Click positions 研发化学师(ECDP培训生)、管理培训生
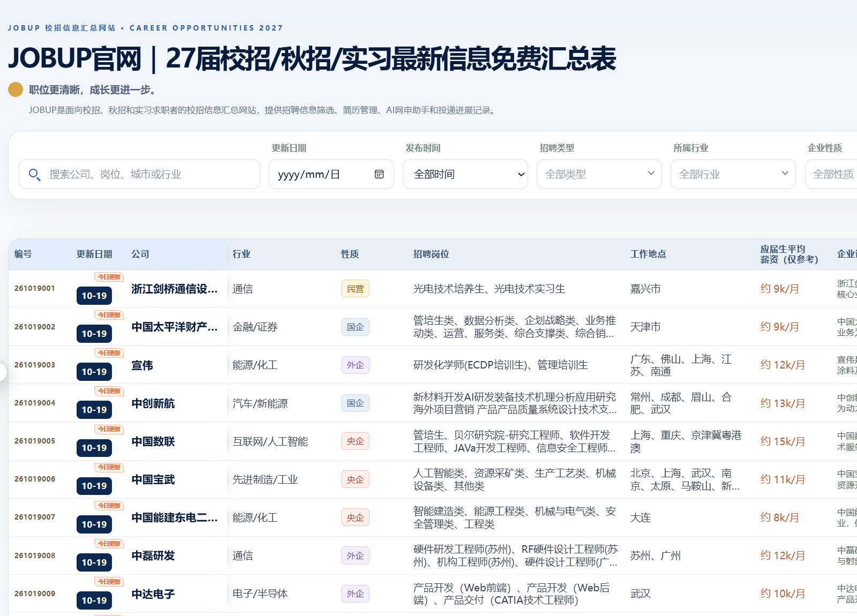 (x=501, y=365)
